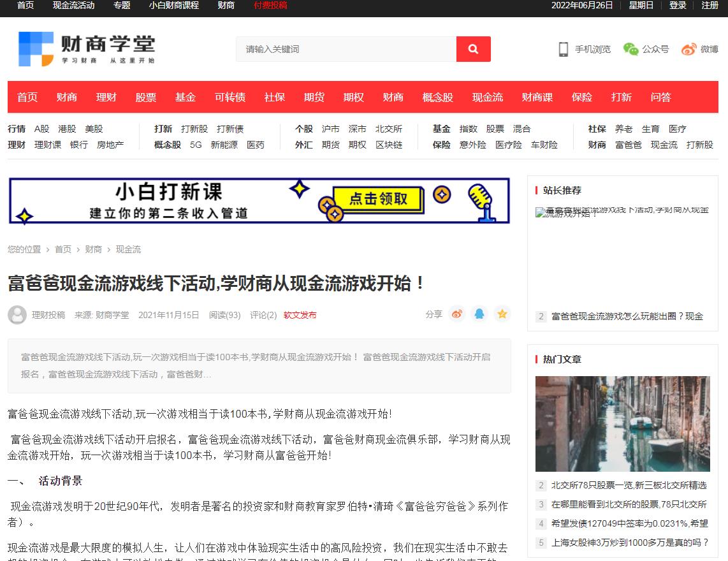Open 打新债 sub-category link
The width and height of the screenshot is (728, 561).
click(230, 129)
